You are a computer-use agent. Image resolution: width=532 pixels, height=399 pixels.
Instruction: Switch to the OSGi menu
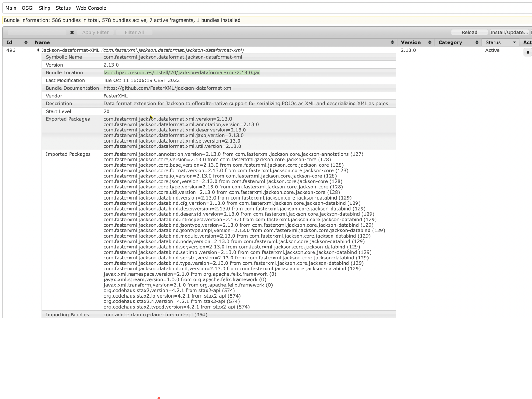pos(28,8)
